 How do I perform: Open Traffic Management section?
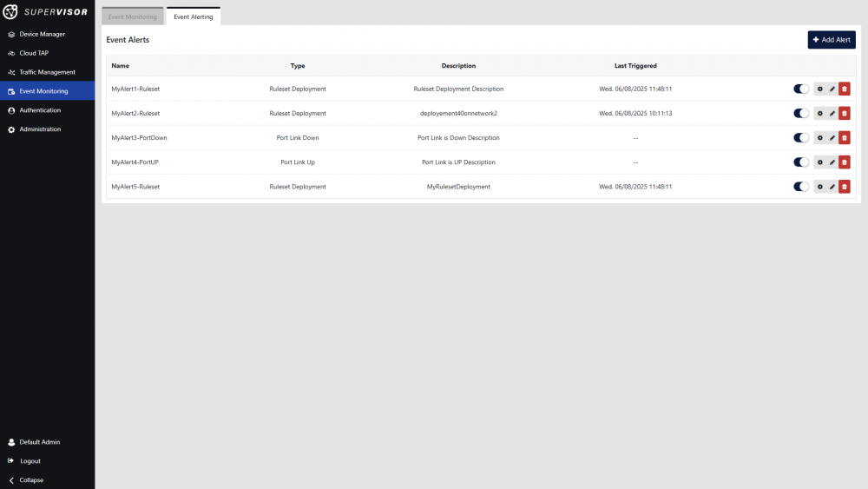click(47, 72)
